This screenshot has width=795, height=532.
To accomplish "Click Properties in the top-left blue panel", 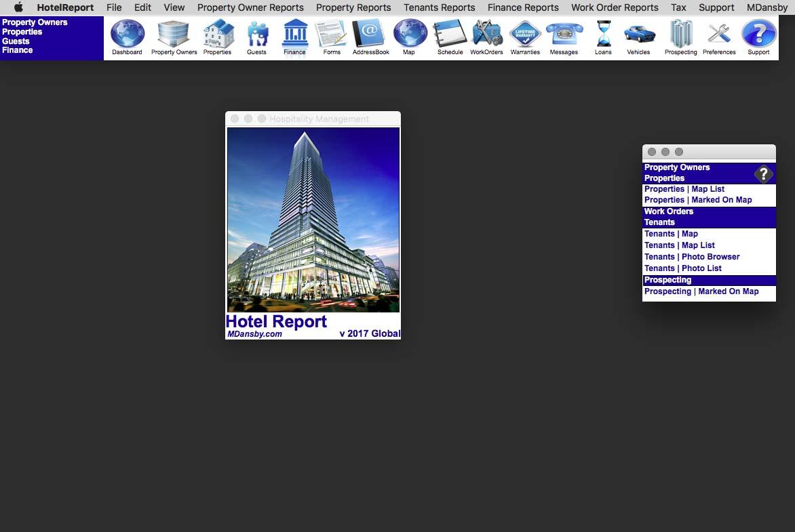I will point(22,31).
